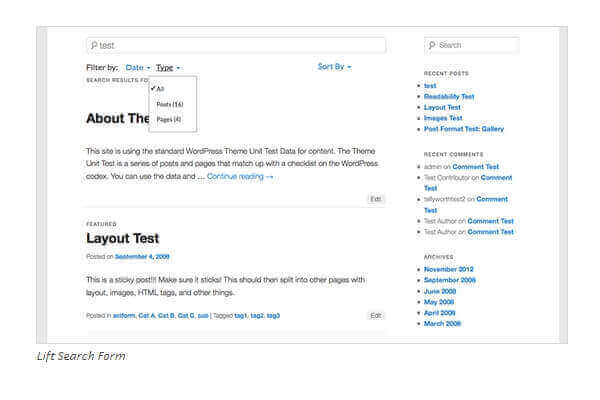Open "Images Test" in Recent Posts

coord(442,118)
